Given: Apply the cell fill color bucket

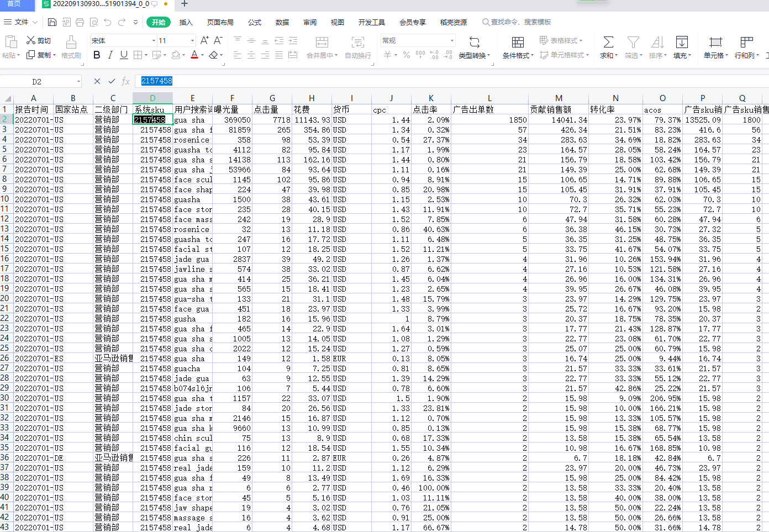Looking at the screenshot, I should (x=176, y=55).
